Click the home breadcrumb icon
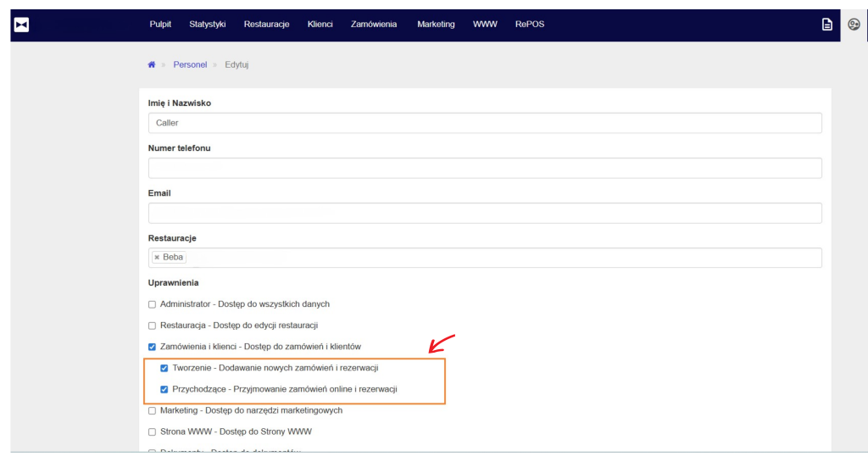868x462 pixels. tap(152, 64)
